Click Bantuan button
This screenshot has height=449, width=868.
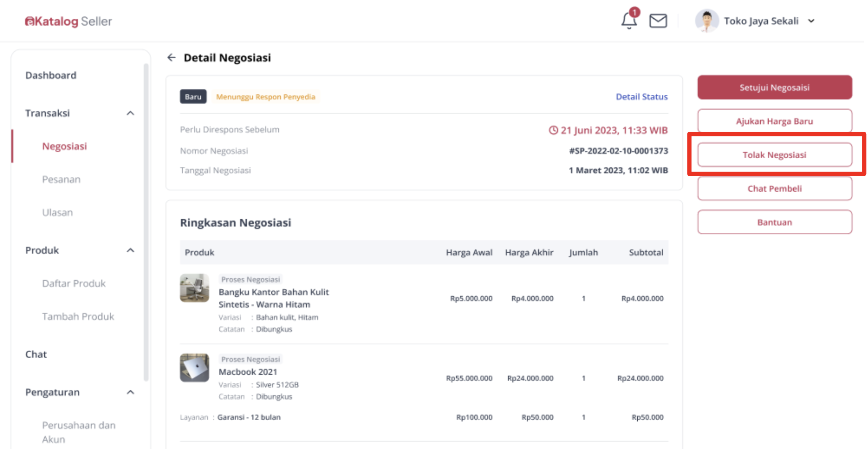click(775, 222)
